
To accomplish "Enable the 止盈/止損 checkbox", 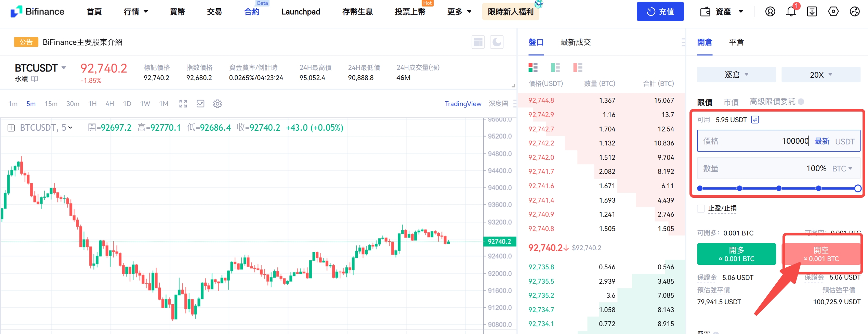I will [x=701, y=208].
